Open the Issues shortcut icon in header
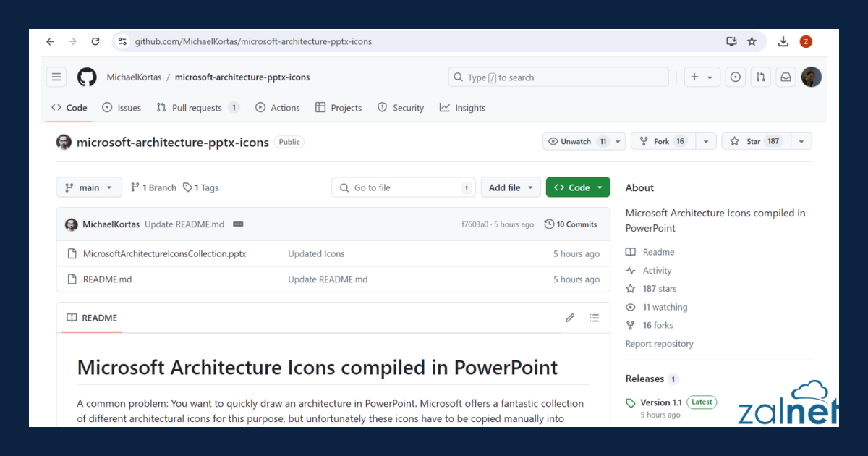This screenshot has width=868, height=456. pos(736,77)
